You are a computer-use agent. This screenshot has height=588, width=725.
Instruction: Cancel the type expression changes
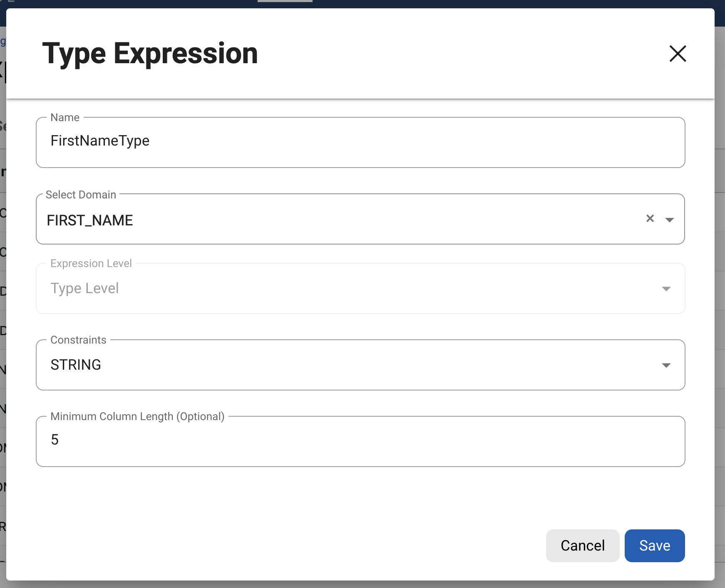coord(582,546)
